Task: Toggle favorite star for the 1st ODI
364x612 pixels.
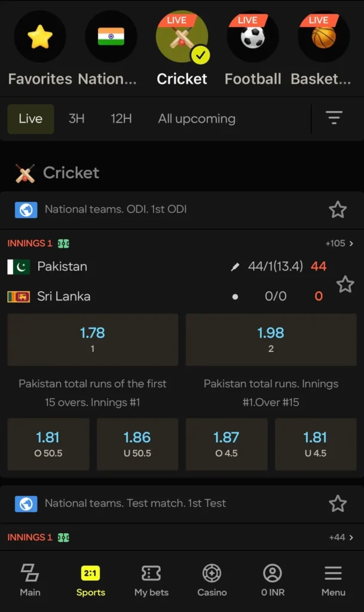Action: click(x=338, y=210)
